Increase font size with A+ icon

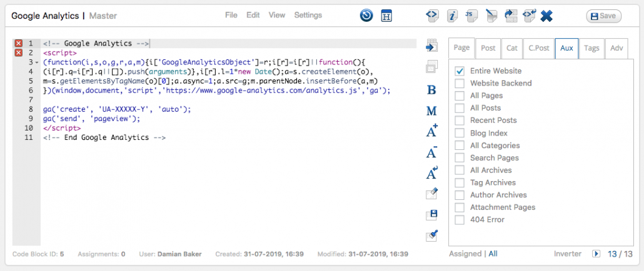click(x=431, y=131)
